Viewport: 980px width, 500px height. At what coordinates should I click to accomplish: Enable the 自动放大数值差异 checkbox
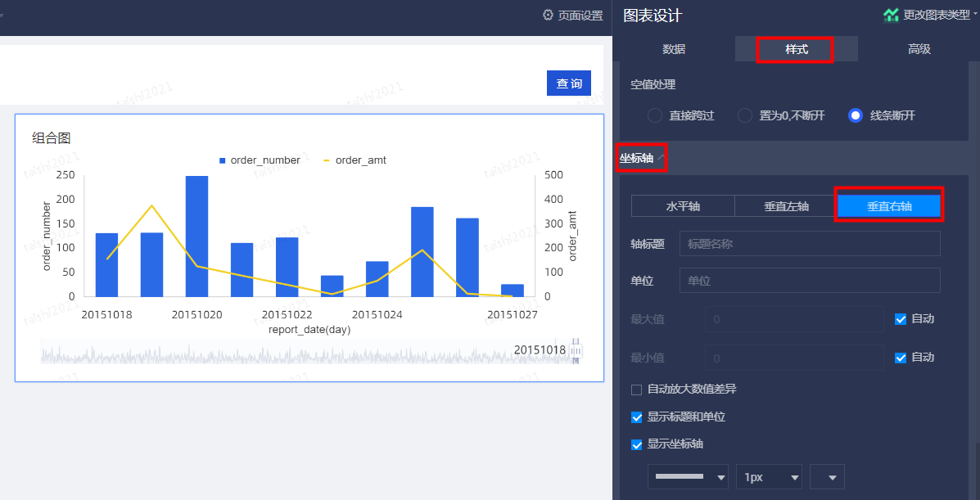click(637, 390)
